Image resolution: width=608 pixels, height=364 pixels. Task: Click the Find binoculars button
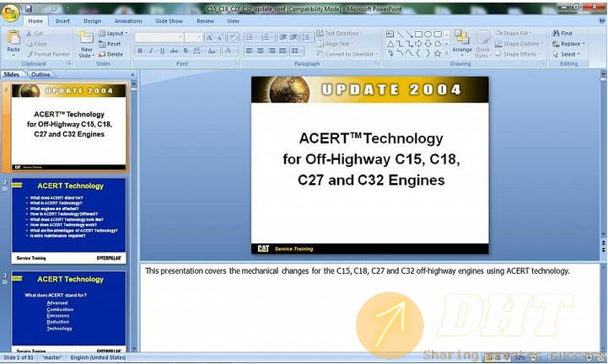pyautogui.click(x=562, y=34)
